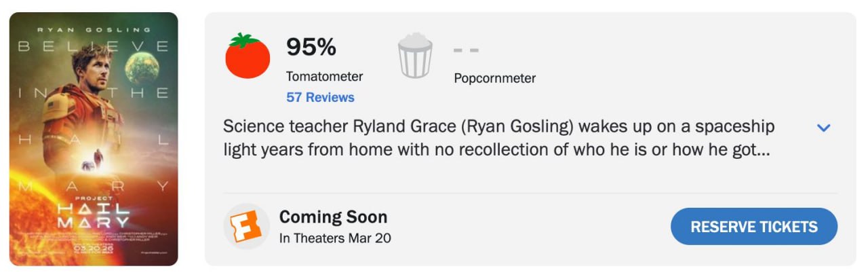The width and height of the screenshot is (868, 277).
Task: Click the red tomato Tomatometer icon
Action: click(248, 56)
